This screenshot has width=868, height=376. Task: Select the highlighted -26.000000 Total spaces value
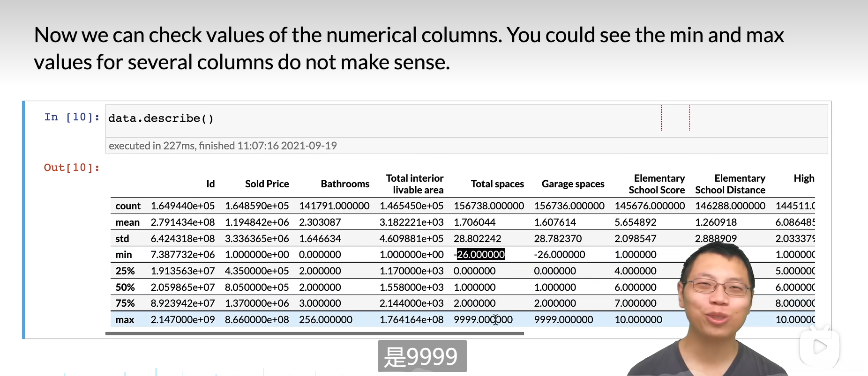pyautogui.click(x=480, y=255)
